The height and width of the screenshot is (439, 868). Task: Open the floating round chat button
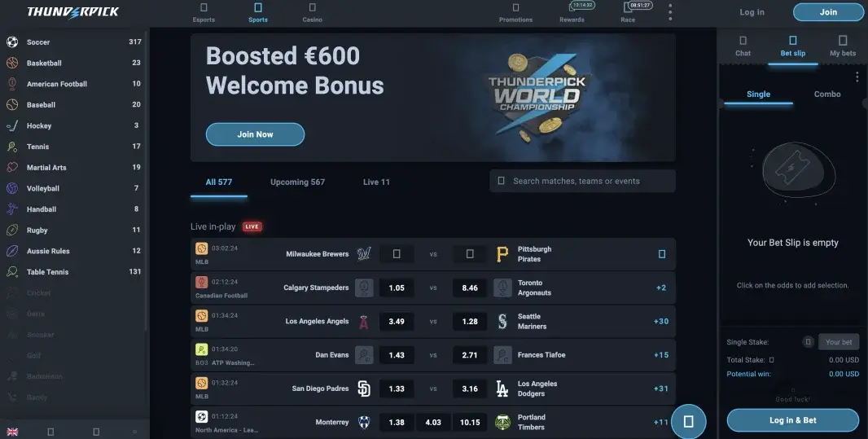[689, 422]
